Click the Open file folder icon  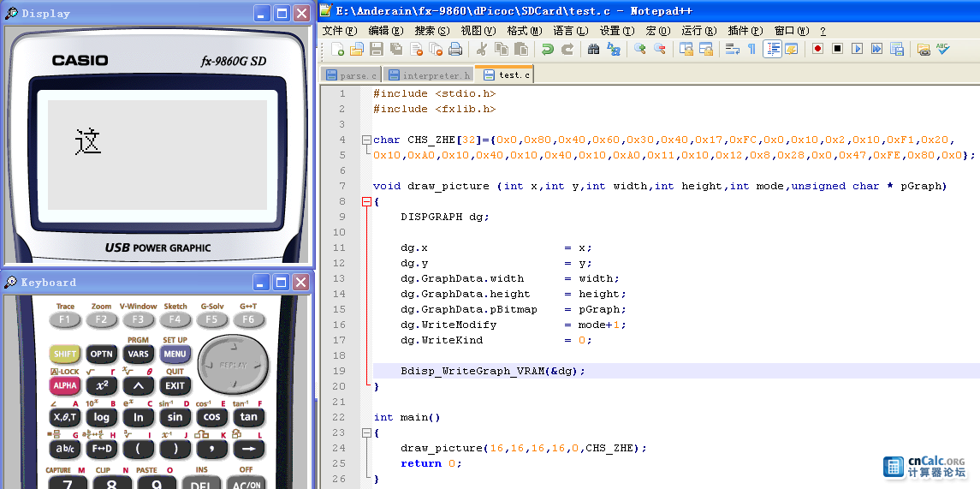coord(357,49)
